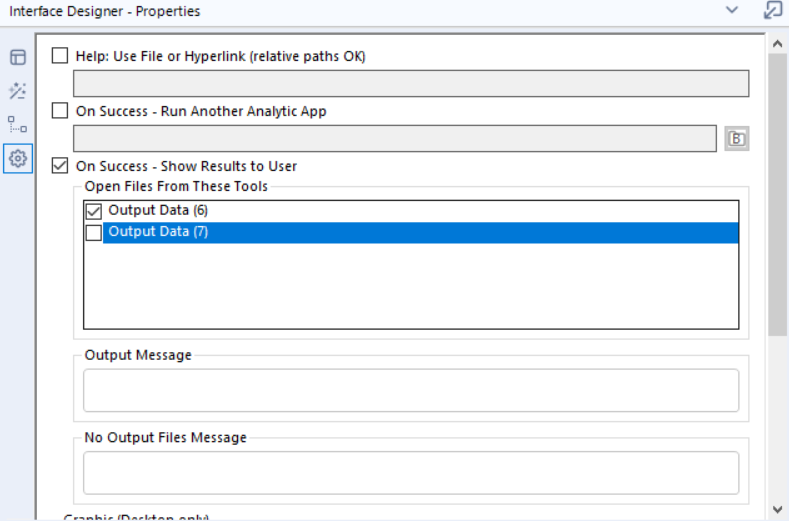Click the Help file or hyperlink path field
Screen dimensions: 789x521
[411, 83]
